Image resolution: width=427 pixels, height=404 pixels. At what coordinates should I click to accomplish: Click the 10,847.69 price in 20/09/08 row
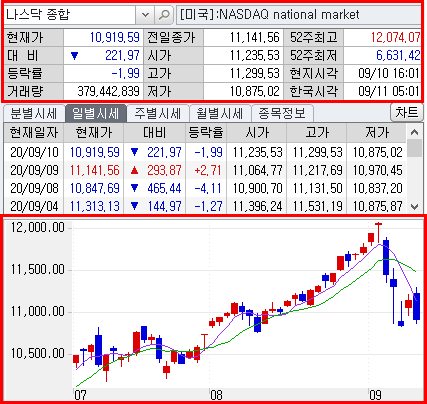pyautogui.click(x=95, y=188)
